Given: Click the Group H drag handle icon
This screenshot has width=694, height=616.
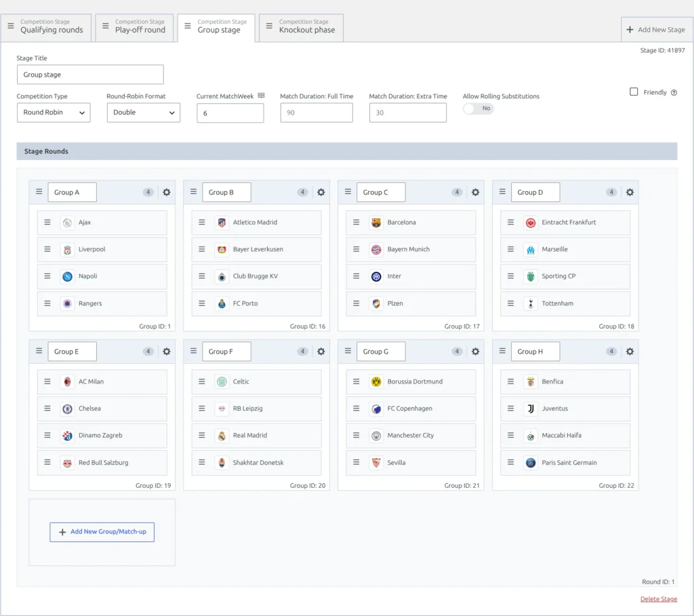Looking at the screenshot, I should [502, 351].
